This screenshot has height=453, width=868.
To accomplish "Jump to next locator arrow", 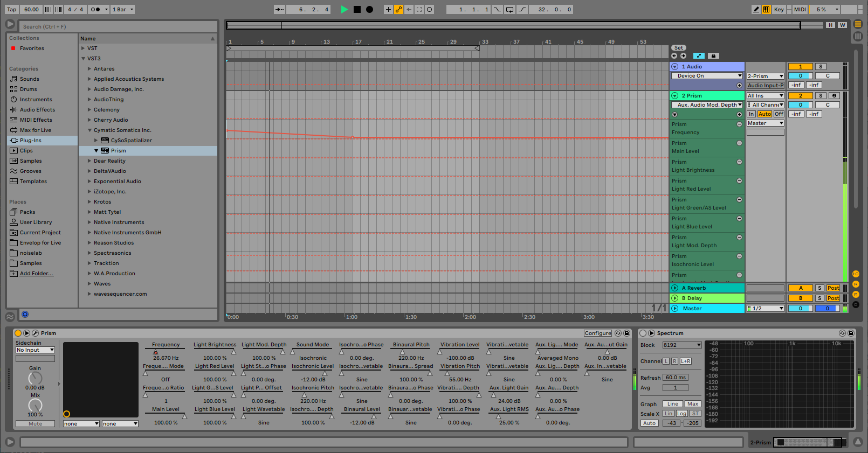I will [683, 55].
